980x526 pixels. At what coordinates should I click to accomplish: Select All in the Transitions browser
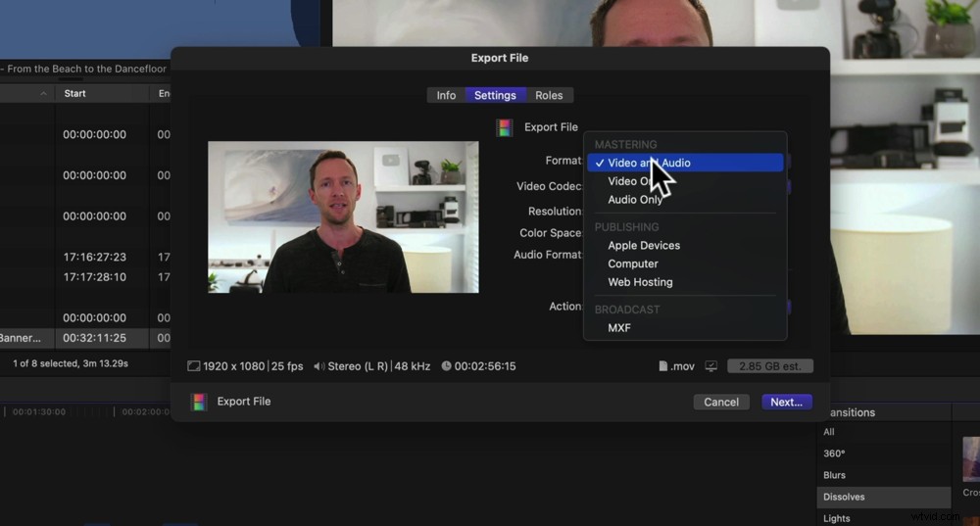pyautogui.click(x=829, y=432)
